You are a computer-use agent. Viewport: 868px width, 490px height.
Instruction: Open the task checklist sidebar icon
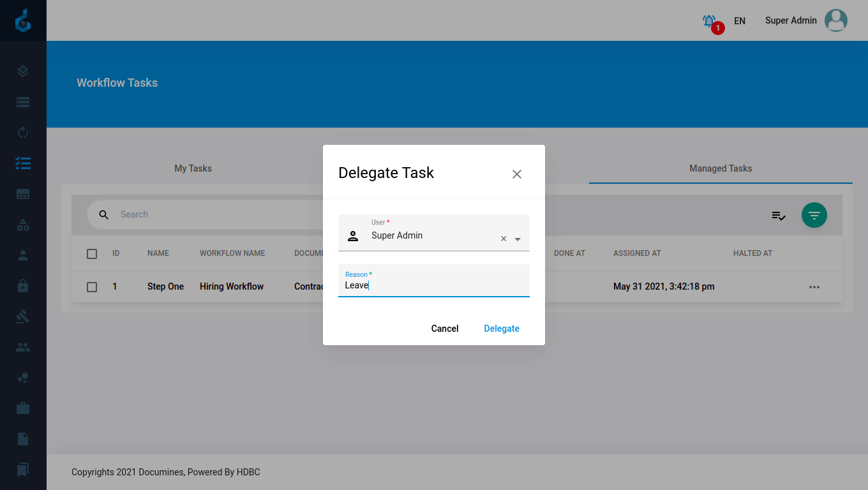pyautogui.click(x=23, y=163)
